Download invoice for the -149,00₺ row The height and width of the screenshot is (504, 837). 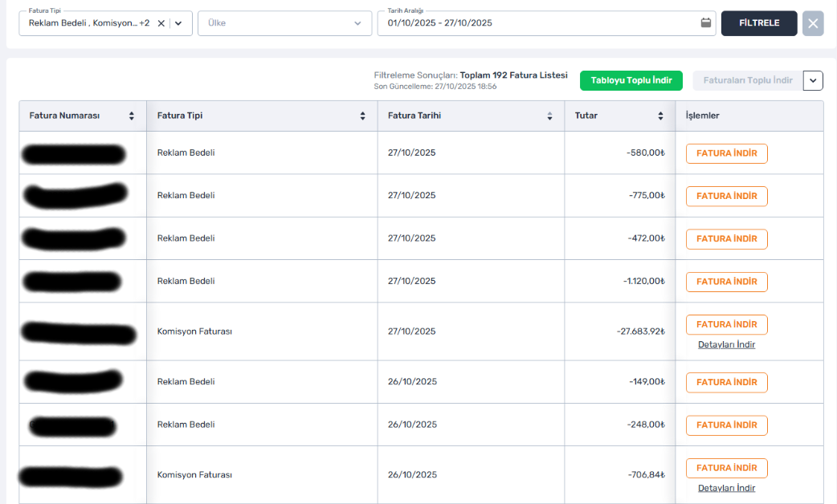(x=726, y=382)
